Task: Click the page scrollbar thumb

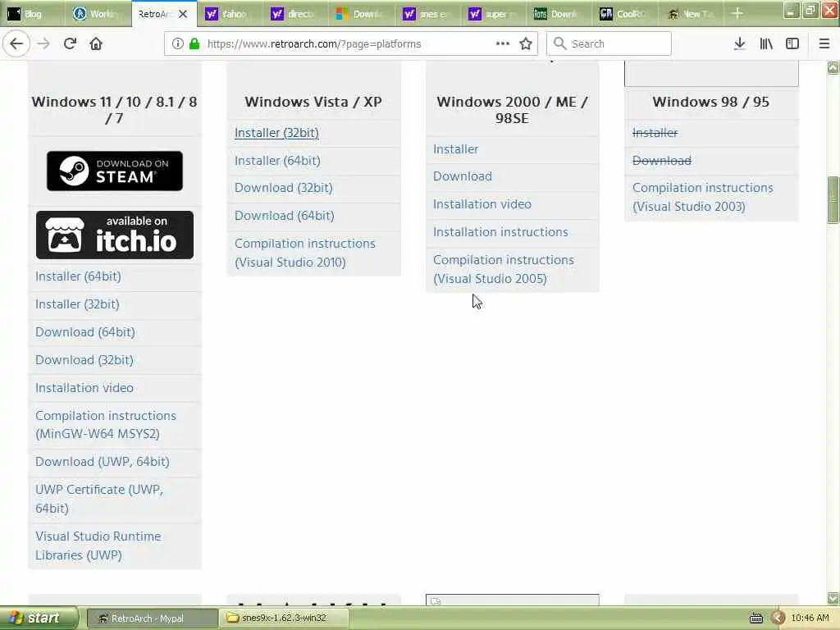Action: [833, 199]
